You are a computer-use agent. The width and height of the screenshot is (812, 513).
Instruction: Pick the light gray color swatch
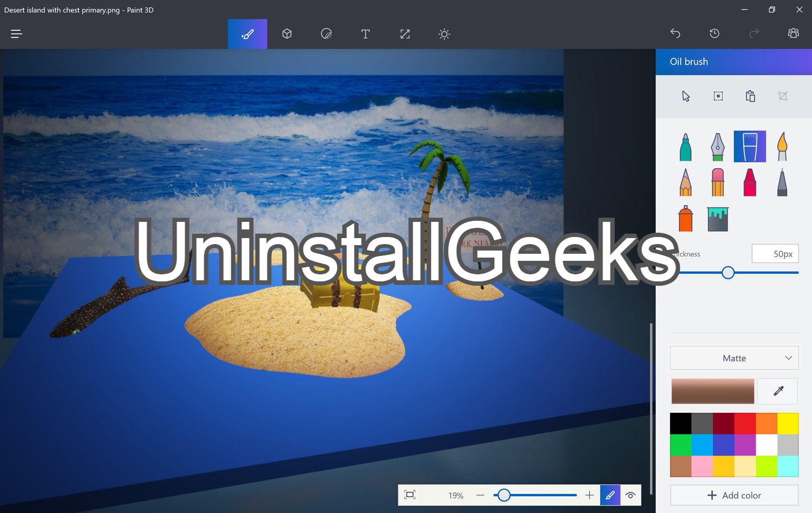coord(788,445)
